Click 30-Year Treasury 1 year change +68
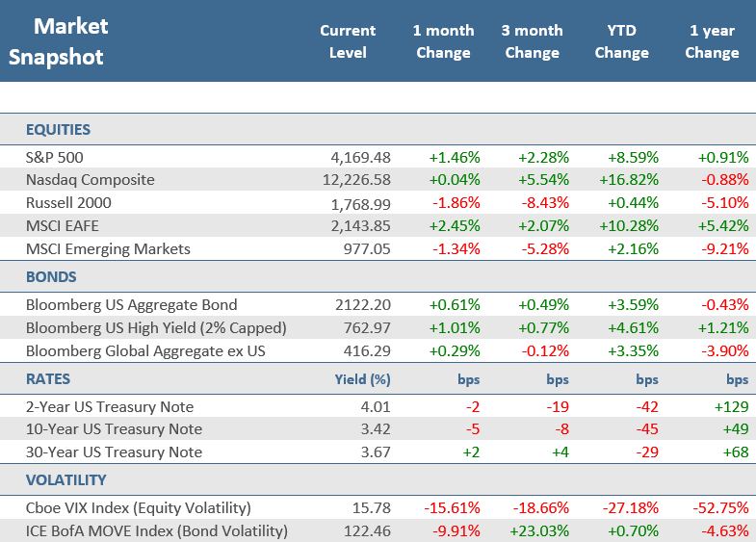This screenshot has width=756, height=542. (736, 452)
